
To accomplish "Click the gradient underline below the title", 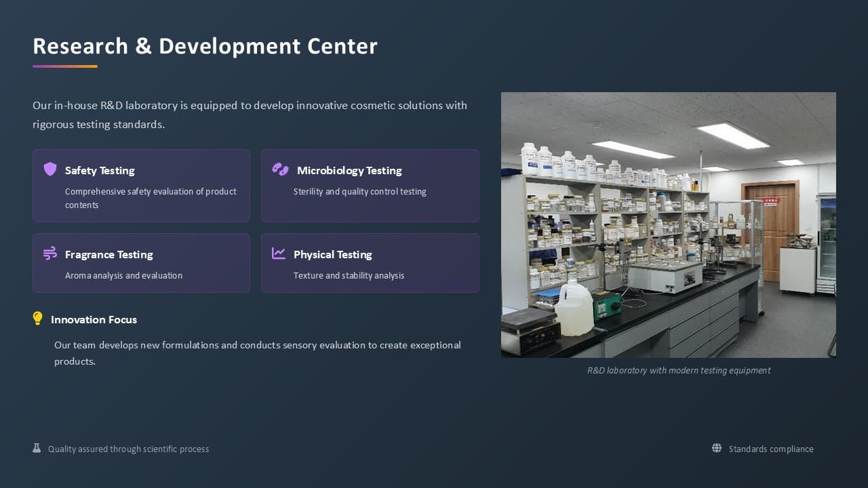I will click(x=65, y=66).
